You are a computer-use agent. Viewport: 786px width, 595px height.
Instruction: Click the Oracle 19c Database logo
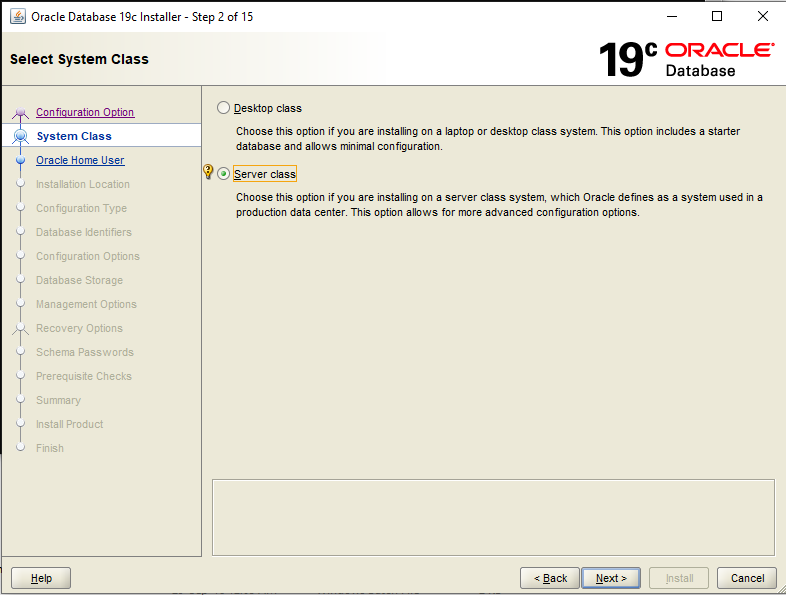click(x=686, y=60)
